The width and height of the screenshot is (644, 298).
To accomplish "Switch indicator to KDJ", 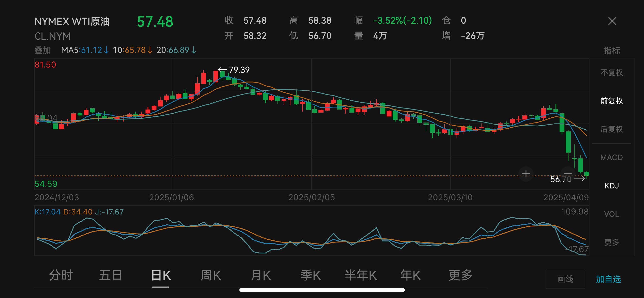I will (612, 186).
